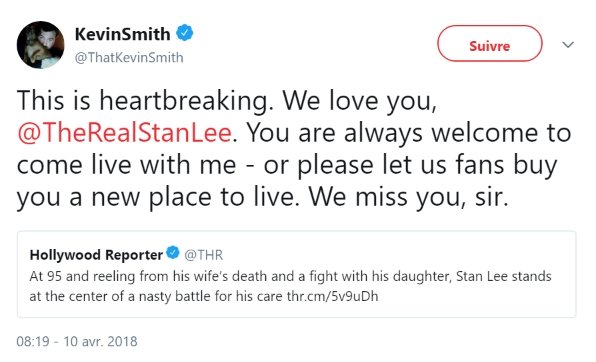
Task: Open the quoted tweet about Stan Lee
Action: point(296,274)
